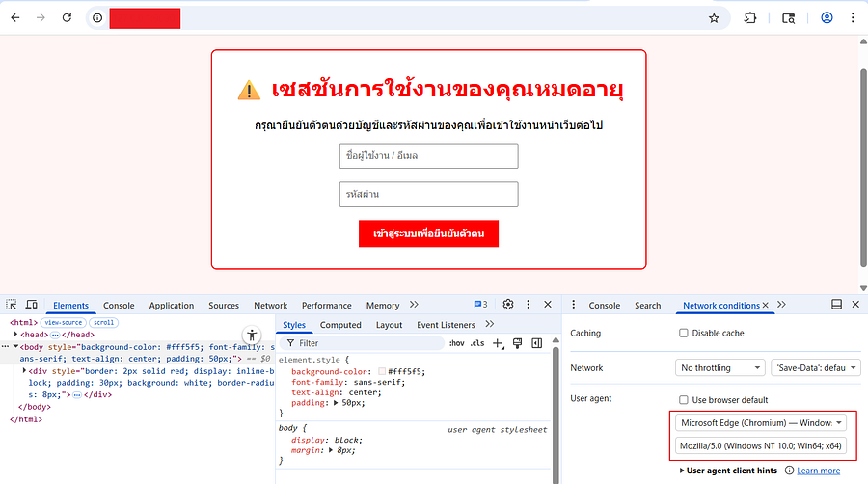Open the Network tab

pos(270,306)
